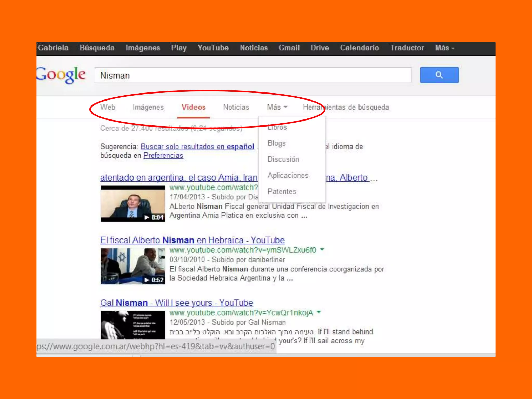The width and height of the screenshot is (532, 399).
Task: Switch to the Imágenes search tab
Action: 148,107
